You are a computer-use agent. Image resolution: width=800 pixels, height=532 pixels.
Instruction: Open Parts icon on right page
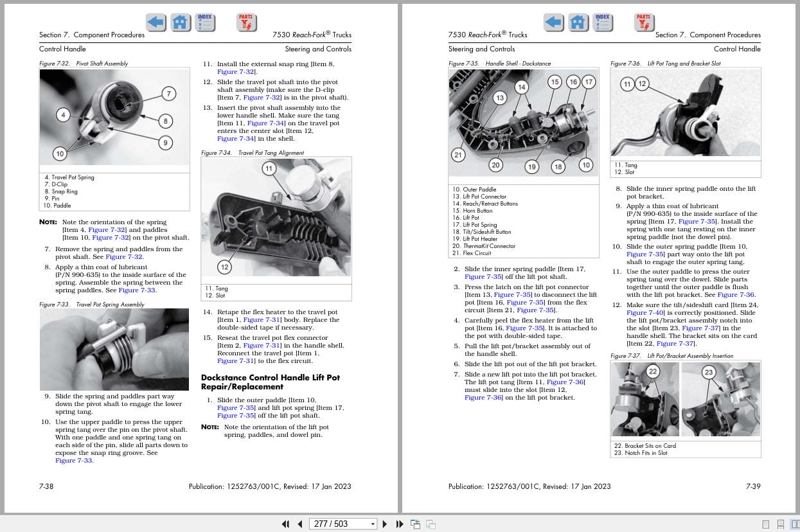pos(643,22)
